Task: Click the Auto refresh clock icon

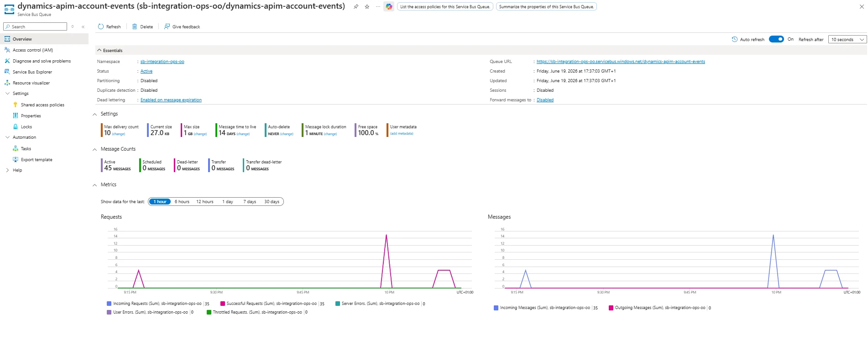Action: click(x=734, y=39)
